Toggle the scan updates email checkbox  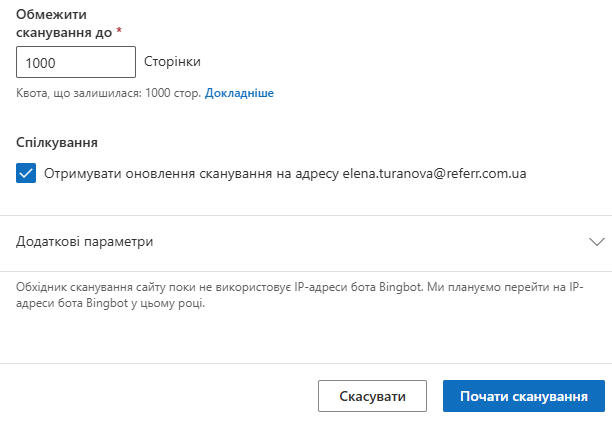26,173
